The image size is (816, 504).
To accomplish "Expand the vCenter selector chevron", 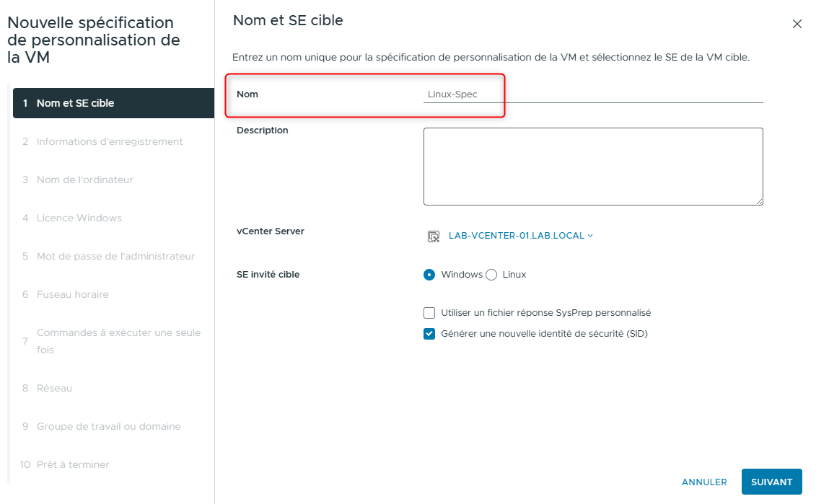I will [589, 234].
